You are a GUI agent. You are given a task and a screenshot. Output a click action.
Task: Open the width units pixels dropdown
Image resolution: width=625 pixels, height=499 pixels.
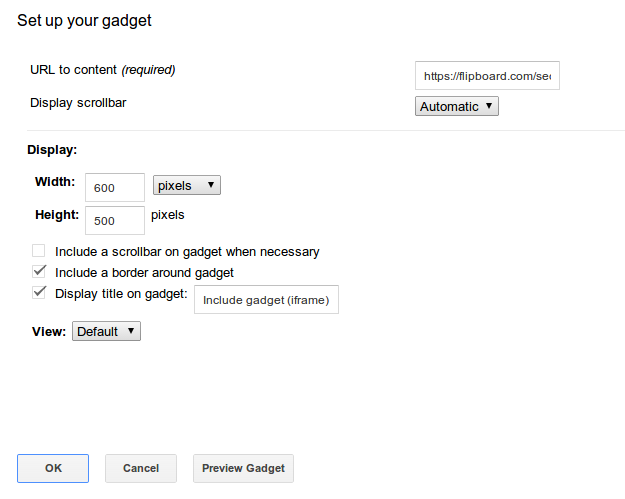(x=186, y=186)
